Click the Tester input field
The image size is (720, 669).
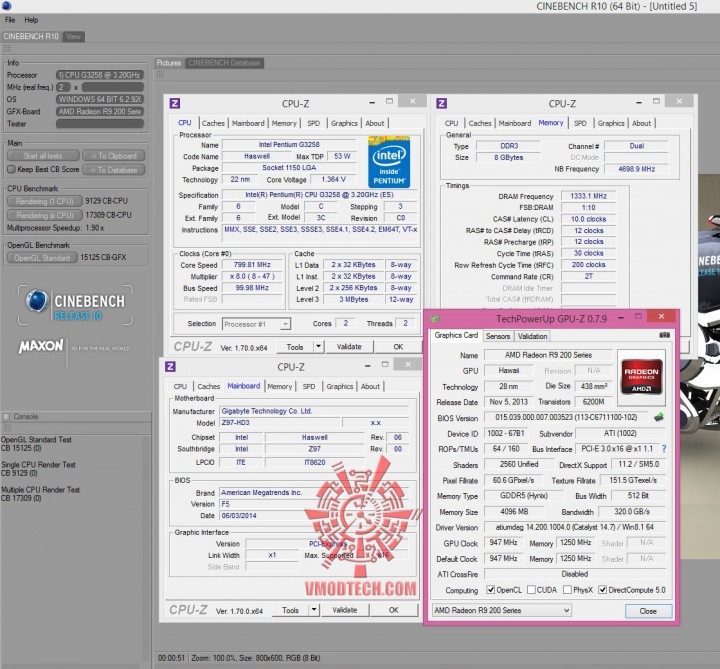point(100,124)
